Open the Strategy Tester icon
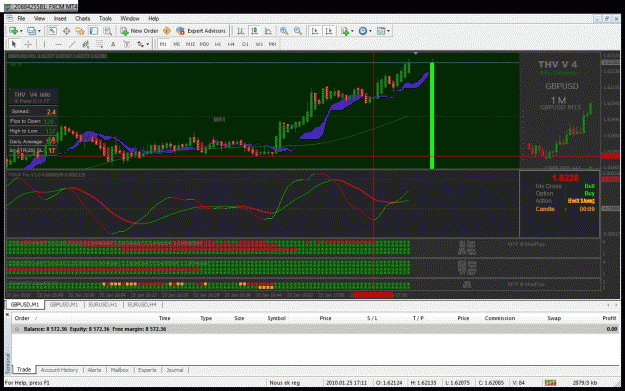The height and width of the screenshot is (391, 625). pos(108,31)
